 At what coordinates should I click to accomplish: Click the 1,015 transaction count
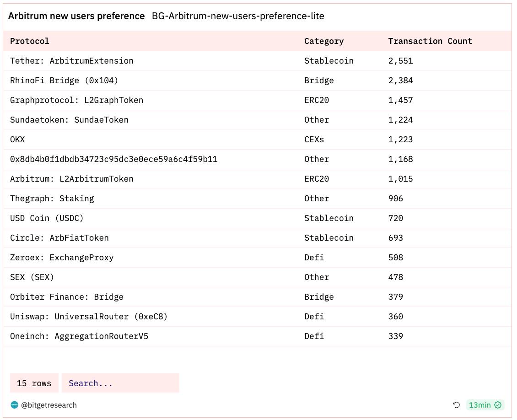(x=400, y=179)
